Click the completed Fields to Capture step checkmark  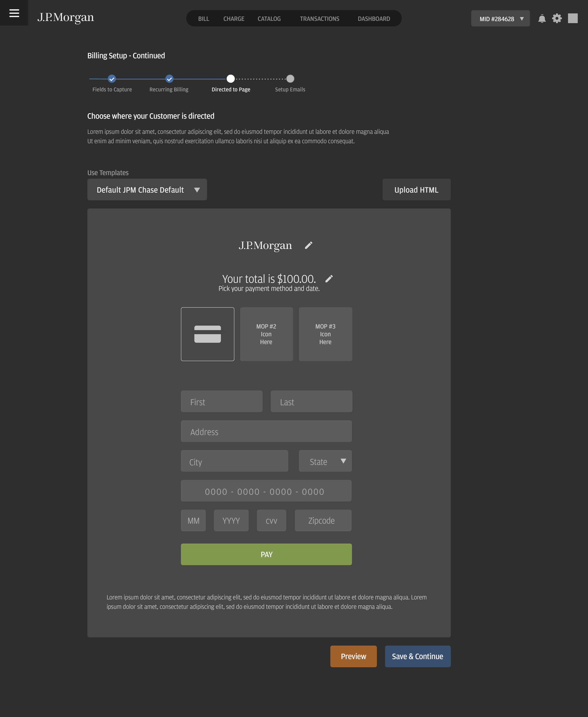click(112, 79)
